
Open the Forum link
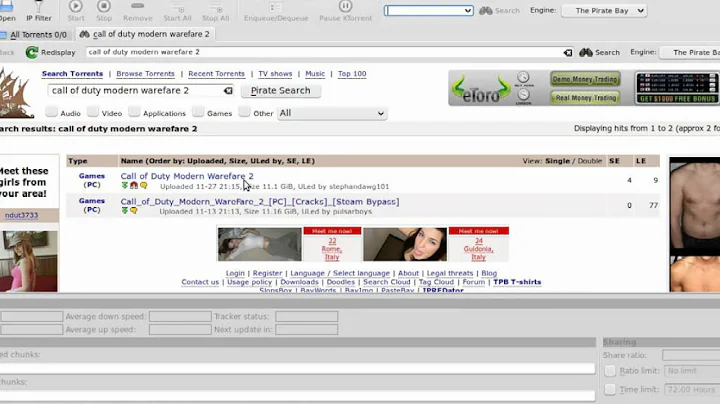[x=473, y=282]
